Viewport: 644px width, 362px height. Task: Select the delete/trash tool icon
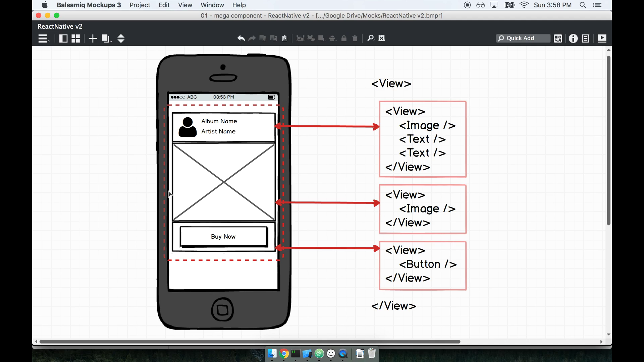[x=354, y=39]
